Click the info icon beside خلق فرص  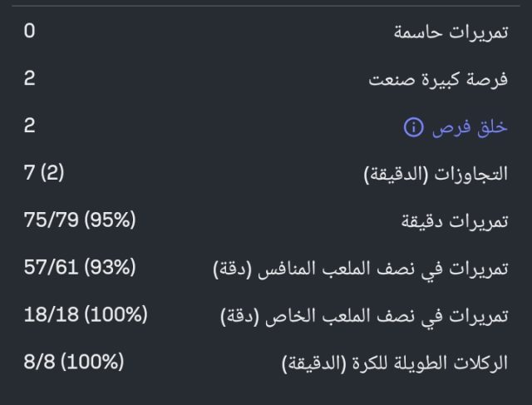[412, 127]
